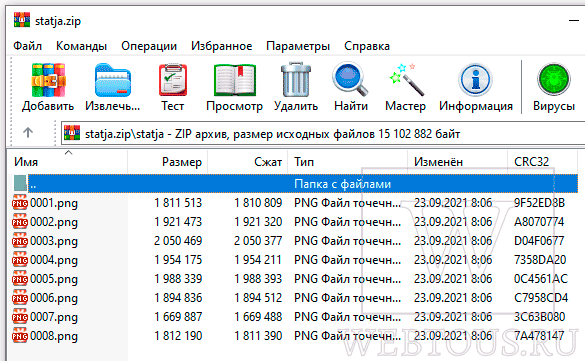Select file 0003.png

pos(54,241)
